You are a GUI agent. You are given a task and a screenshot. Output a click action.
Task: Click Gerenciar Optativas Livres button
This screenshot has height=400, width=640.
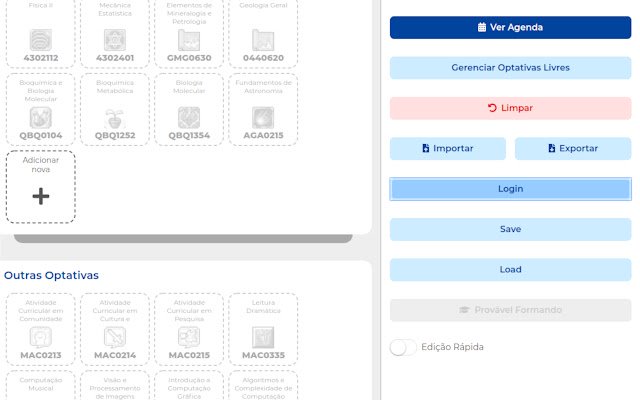point(510,68)
